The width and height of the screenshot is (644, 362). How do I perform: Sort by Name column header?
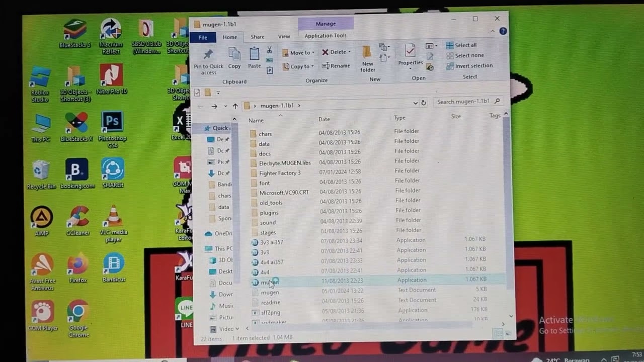(x=256, y=120)
